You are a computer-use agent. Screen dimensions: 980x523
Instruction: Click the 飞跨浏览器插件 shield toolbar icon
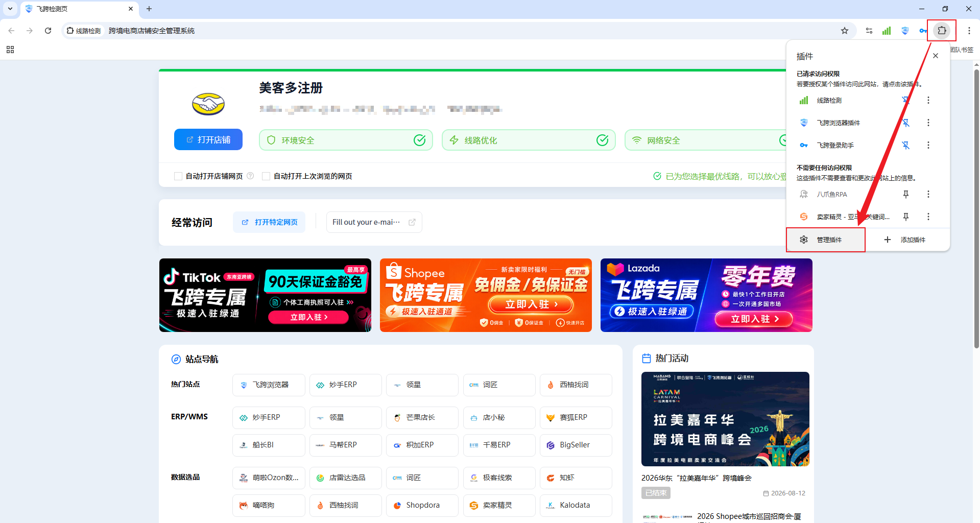905,31
